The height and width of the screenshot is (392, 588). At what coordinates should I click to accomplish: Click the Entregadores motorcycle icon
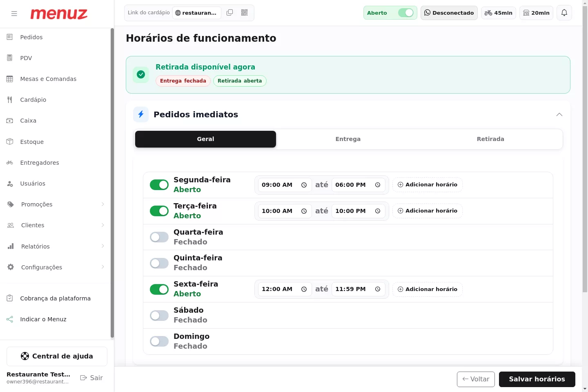(x=10, y=163)
